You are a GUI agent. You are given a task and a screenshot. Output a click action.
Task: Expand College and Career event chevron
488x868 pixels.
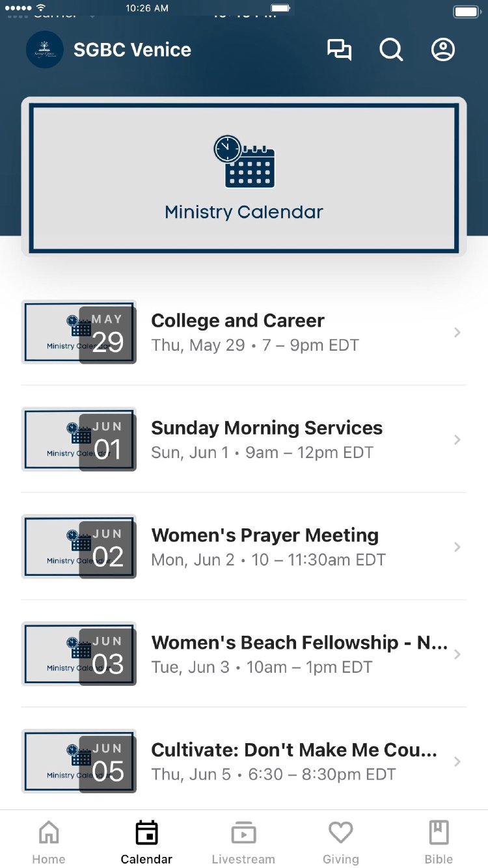(x=457, y=332)
